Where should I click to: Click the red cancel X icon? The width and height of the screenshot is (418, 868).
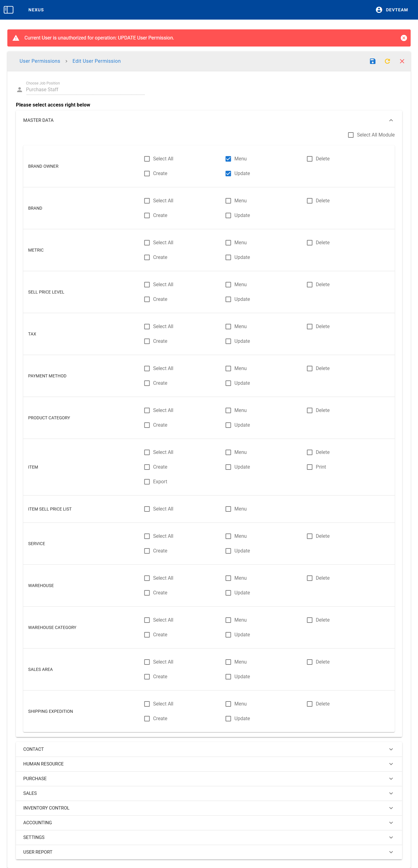[402, 61]
